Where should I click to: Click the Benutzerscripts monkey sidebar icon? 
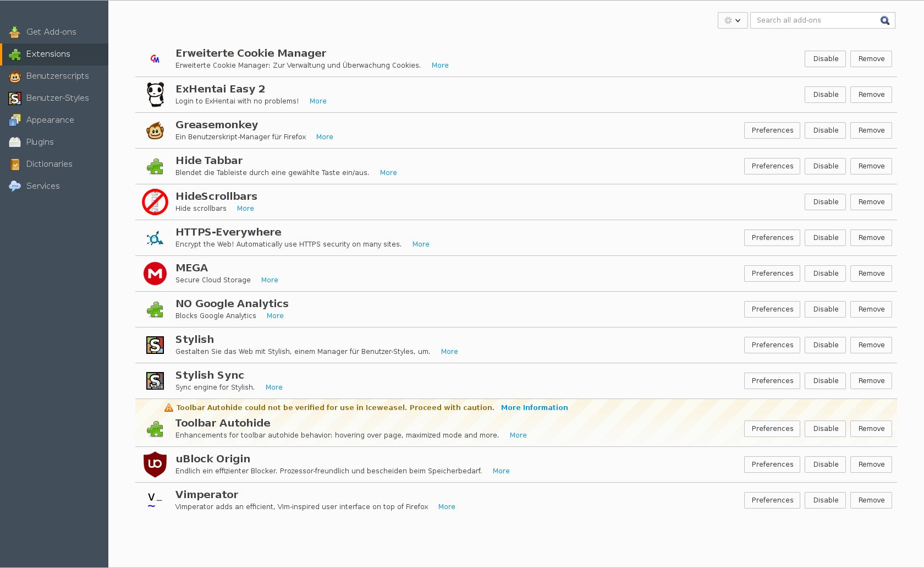click(15, 76)
